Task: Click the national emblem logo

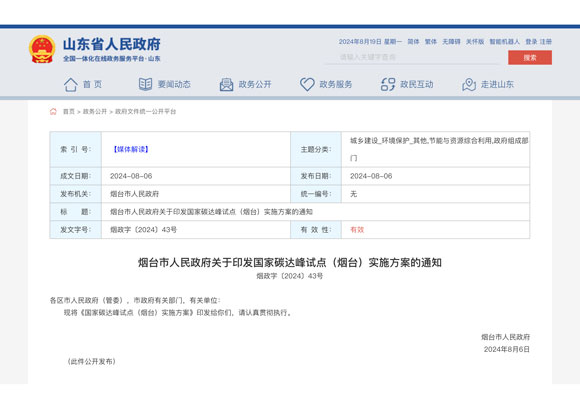Action: click(42, 49)
